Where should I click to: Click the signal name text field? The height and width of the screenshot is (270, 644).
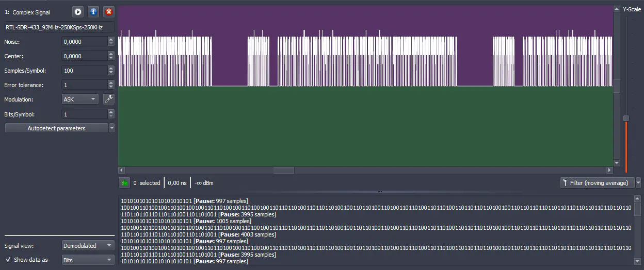coord(59,27)
